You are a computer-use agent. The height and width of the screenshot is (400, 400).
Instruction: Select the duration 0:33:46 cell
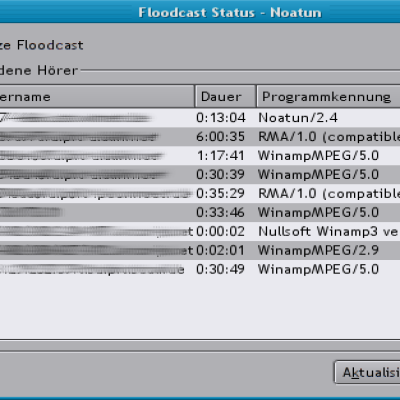click(220, 212)
